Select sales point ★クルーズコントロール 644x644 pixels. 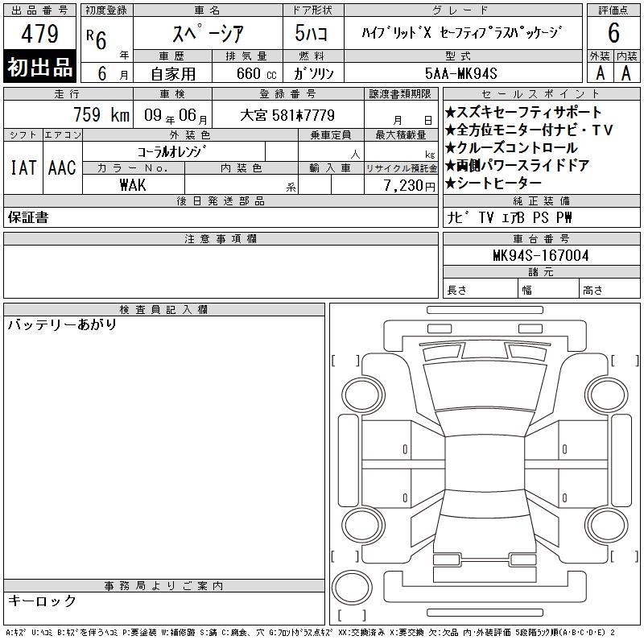coord(511,147)
